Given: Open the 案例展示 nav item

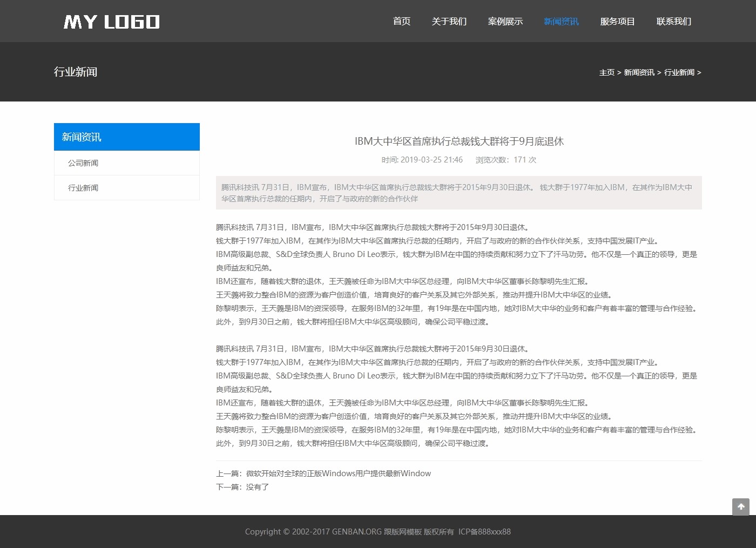Looking at the screenshot, I should tap(505, 22).
